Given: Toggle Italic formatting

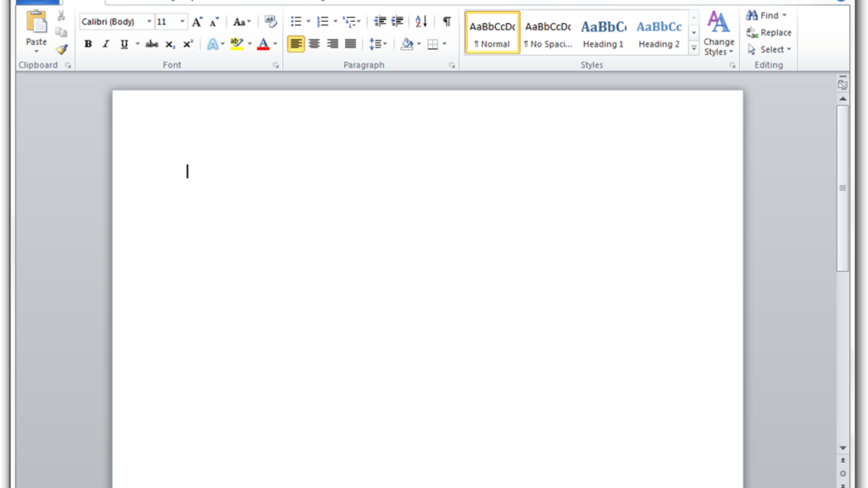Looking at the screenshot, I should click(x=105, y=42).
